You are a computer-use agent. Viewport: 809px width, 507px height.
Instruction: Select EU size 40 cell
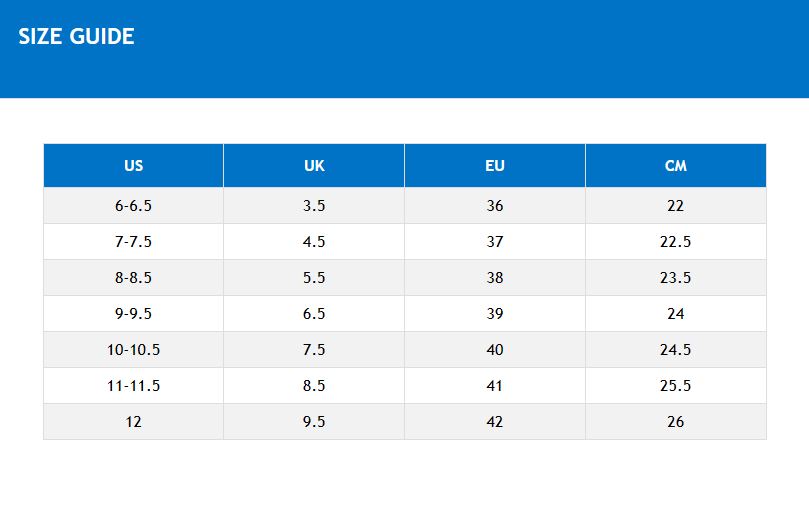[495, 350]
